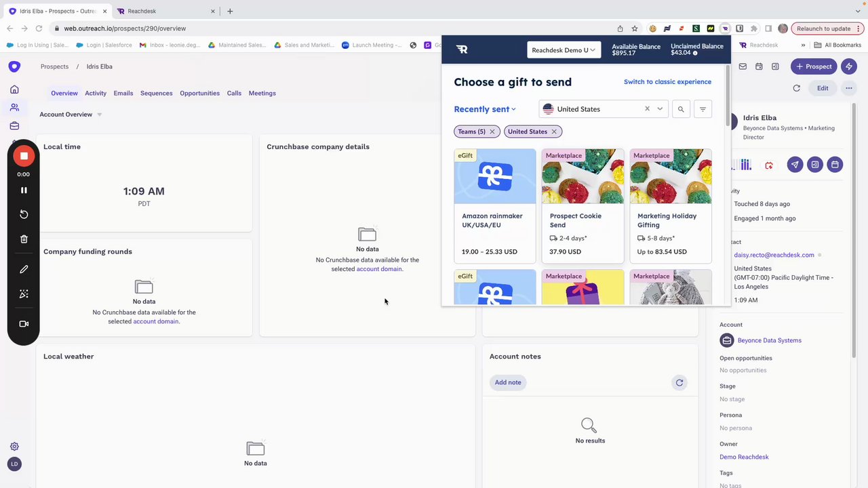The width and height of the screenshot is (868, 488).
Task: Bookmark this page with the star icon
Action: point(635,28)
